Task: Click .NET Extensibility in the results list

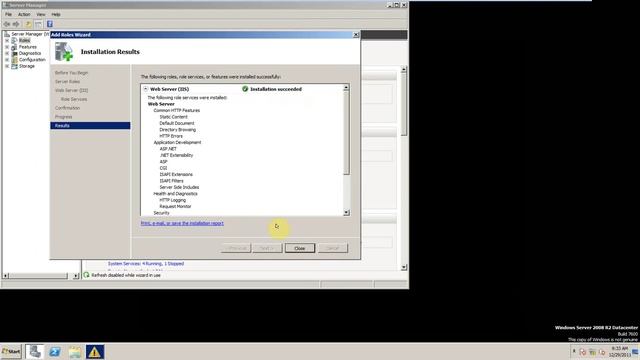Action: point(176,156)
